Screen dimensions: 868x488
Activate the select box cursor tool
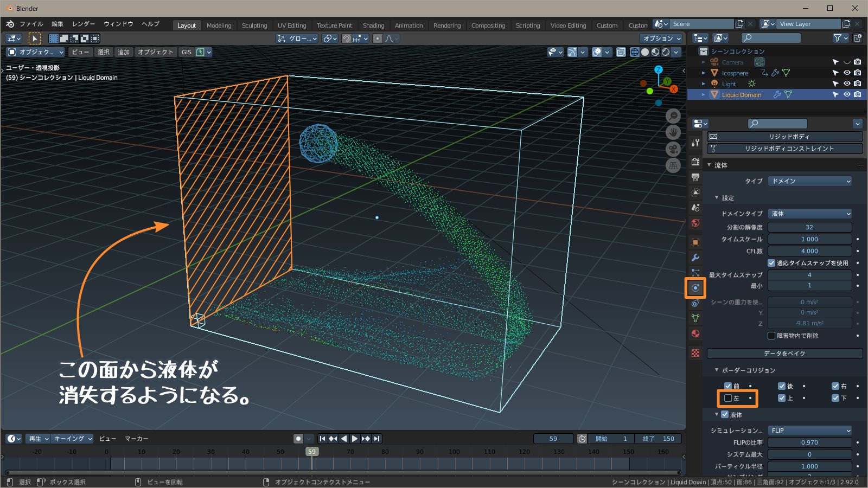point(34,38)
